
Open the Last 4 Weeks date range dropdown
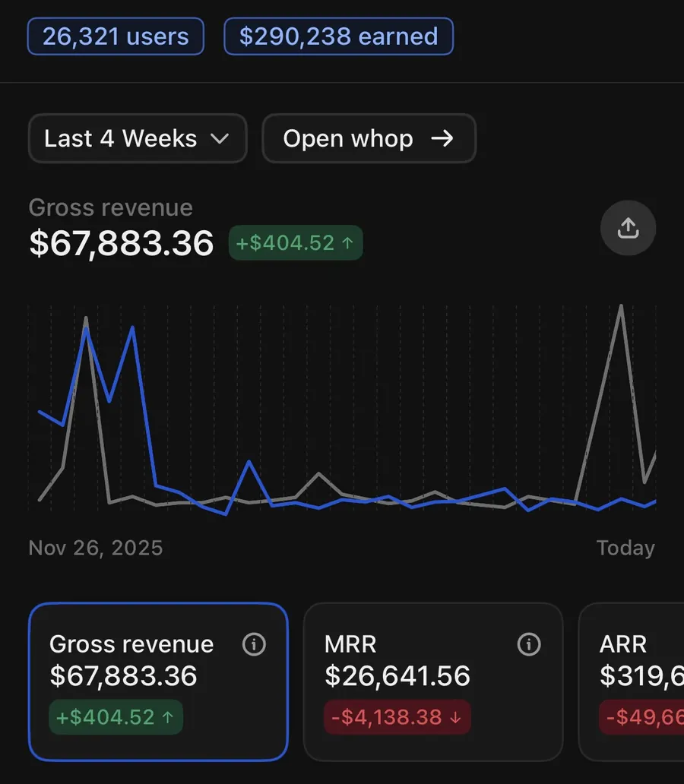tap(138, 138)
